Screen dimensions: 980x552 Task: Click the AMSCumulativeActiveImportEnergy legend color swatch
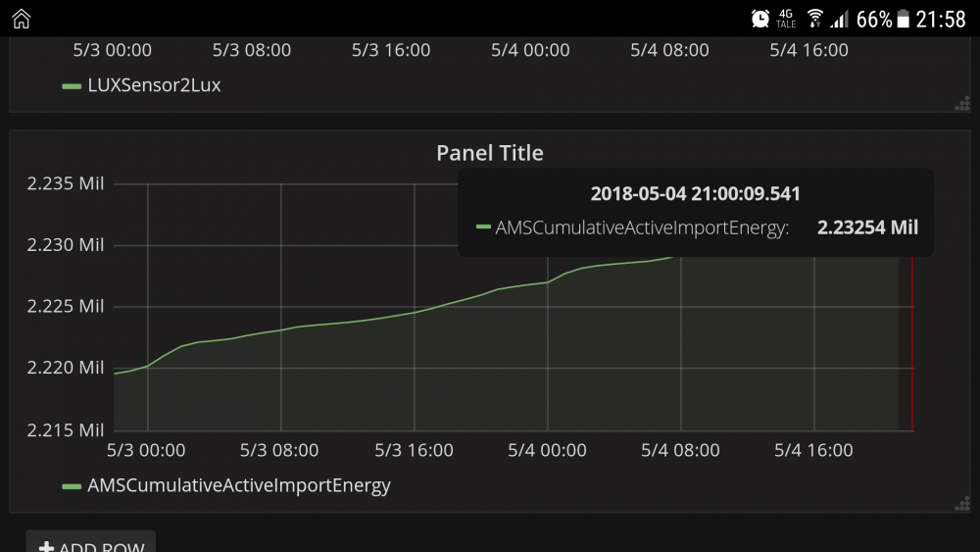(x=72, y=486)
